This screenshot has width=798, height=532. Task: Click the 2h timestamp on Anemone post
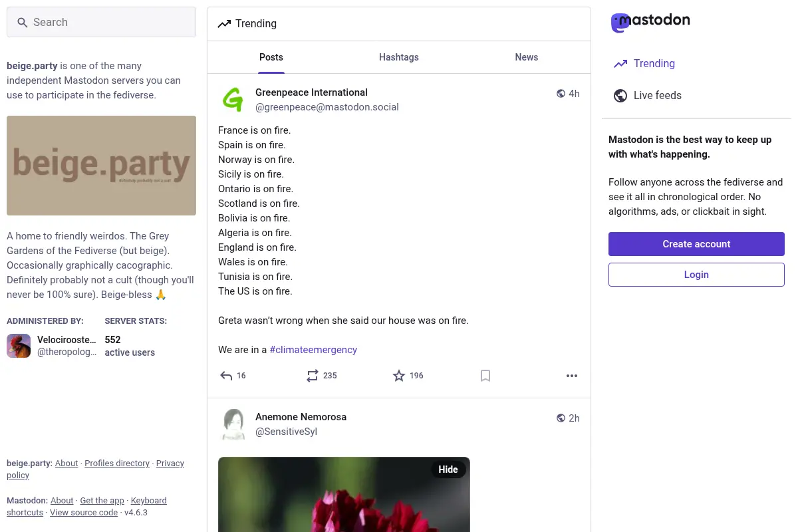coord(574,418)
